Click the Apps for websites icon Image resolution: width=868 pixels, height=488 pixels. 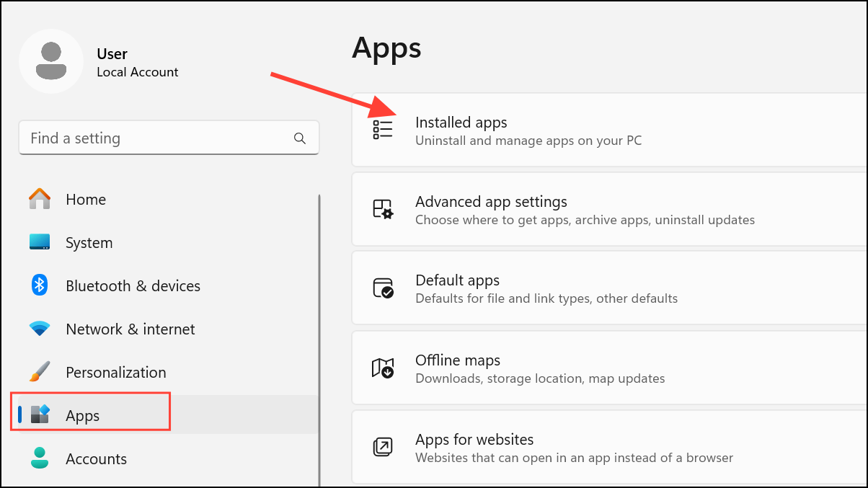click(382, 447)
